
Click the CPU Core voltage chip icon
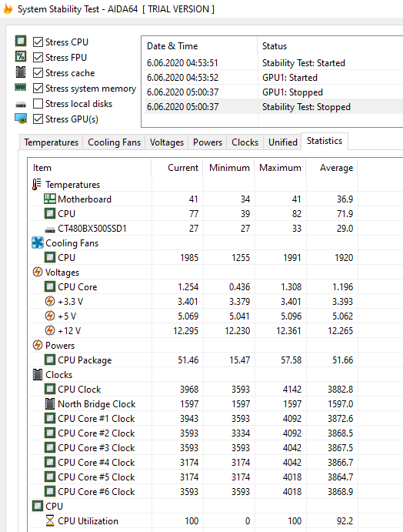pos(50,286)
